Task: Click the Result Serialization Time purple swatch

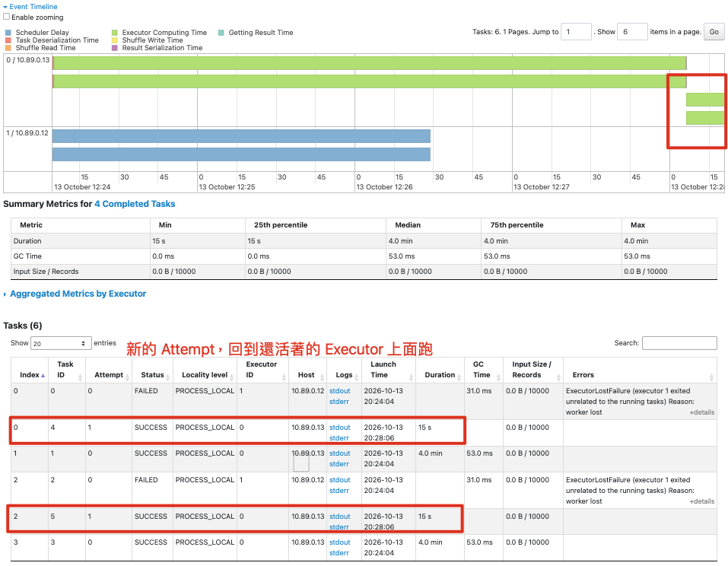Action: pyautogui.click(x=115, y=47)
